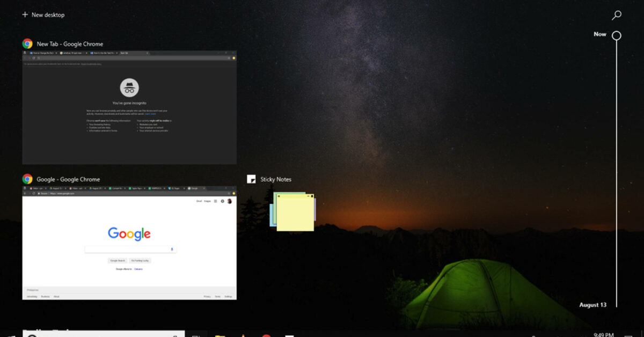The width and height of the screenshot is (644, 337).
Task: Click the Sticky Notes icon next to its label
Action: (x=251, y=179)
